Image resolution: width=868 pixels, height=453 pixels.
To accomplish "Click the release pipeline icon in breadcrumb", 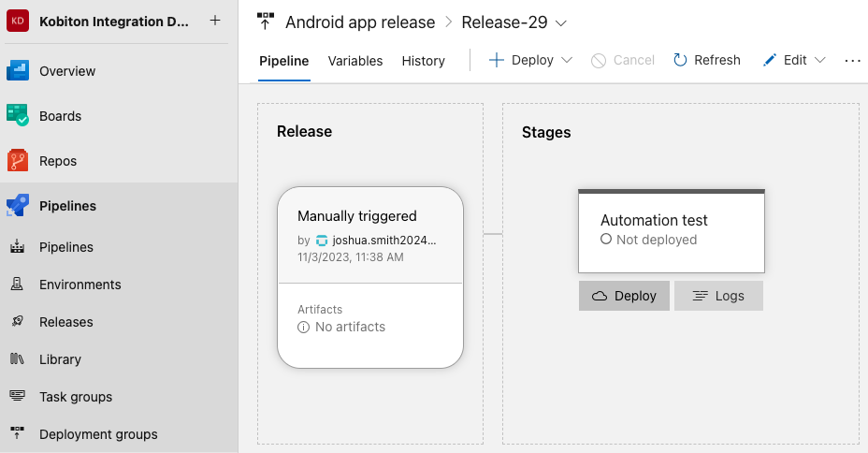I will click(266, 21).
